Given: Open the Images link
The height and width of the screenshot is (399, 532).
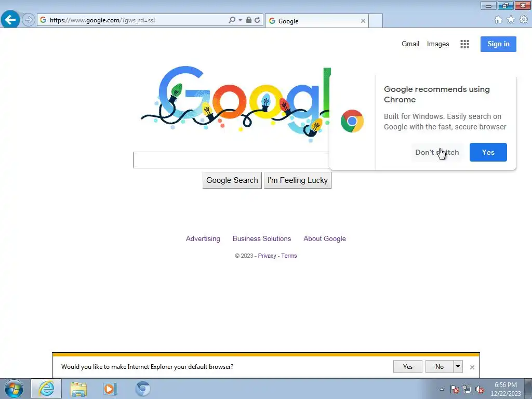Looking at the screenshot, I should pyautogui.click(x=437, y=44).
